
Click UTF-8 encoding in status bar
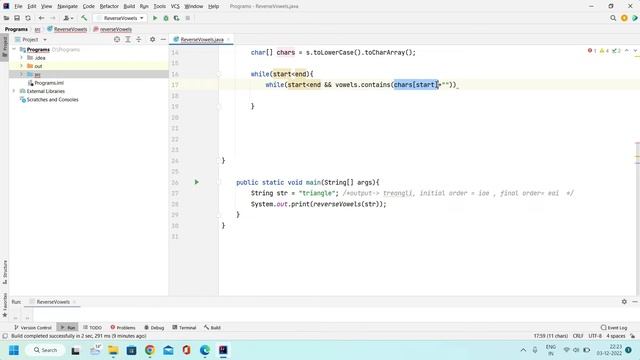tap(595, 336)
